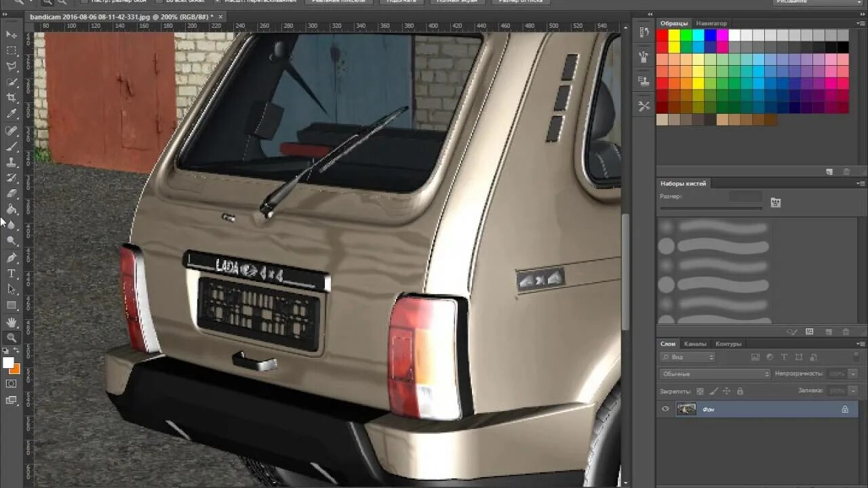Screen dimensions: 868x488
Task: Select the Eraser tool
Action: click(x=12, y=194)
